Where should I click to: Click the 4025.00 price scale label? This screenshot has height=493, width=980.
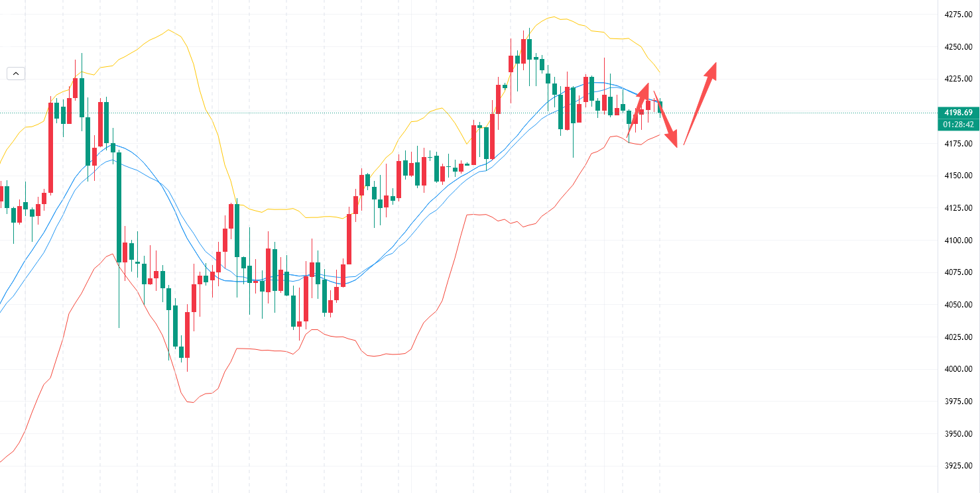click(x=957, y=337)
